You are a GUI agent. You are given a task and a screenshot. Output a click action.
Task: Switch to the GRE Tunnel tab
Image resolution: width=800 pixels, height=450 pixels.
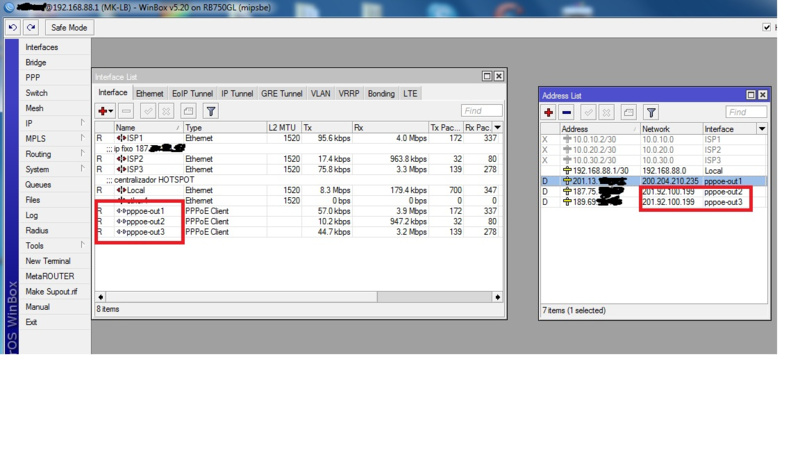point(282,93)
